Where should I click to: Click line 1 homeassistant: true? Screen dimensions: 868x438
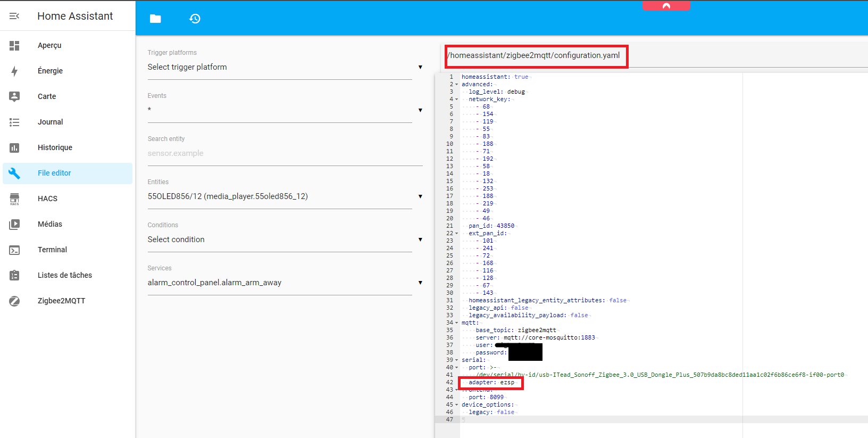click(x=495, y=77)
